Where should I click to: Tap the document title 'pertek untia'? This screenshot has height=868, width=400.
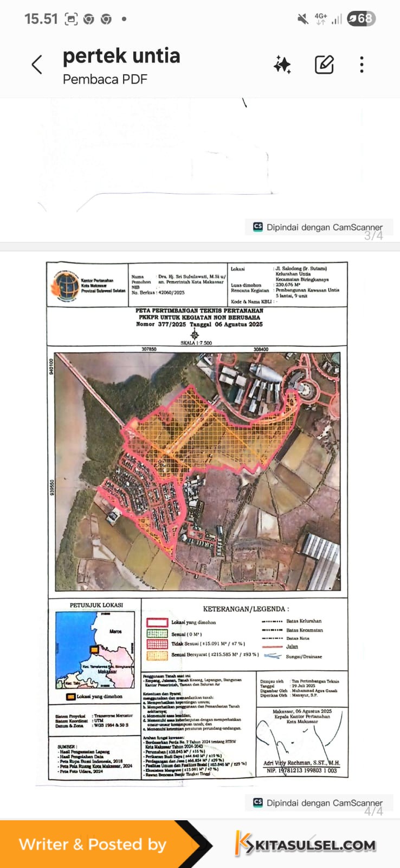coord(121,56)
